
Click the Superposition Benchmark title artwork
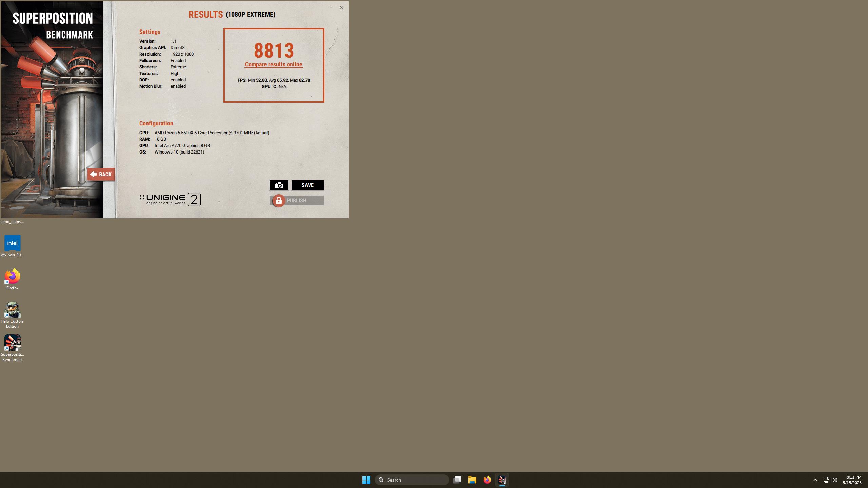pyautogui.click(x=53, y=26)
